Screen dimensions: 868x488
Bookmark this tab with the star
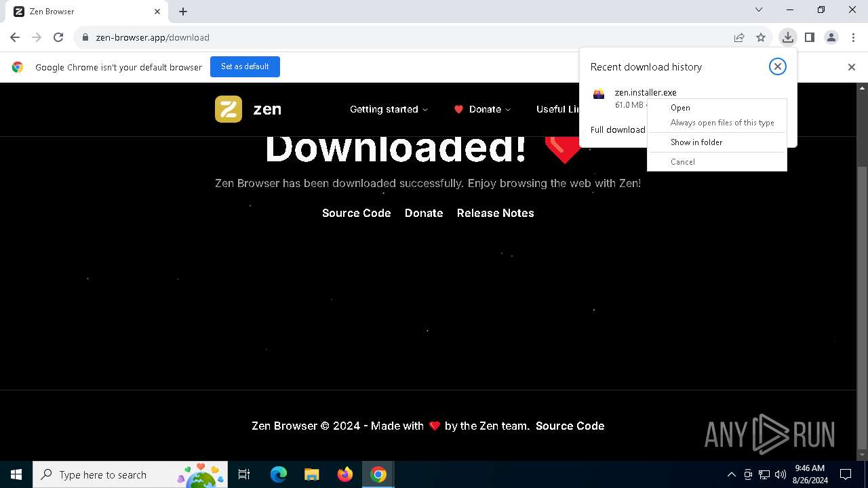pos(761,37)
